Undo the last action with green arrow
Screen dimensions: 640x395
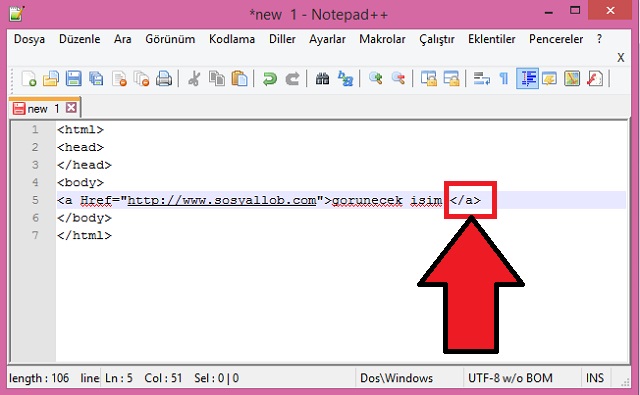click(270, 78)
